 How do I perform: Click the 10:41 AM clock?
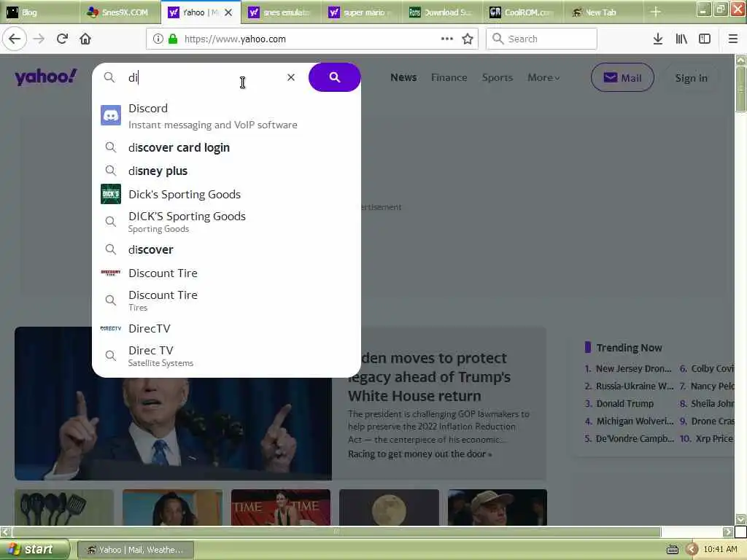tap(720, 550)
